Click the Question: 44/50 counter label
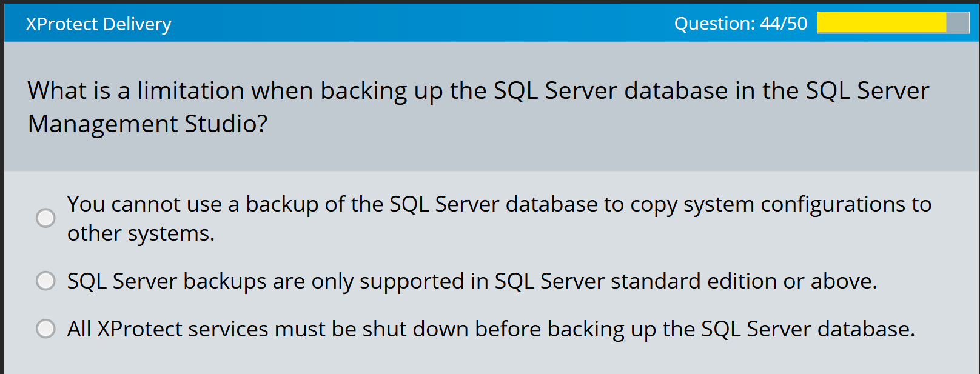 (740, 23)
